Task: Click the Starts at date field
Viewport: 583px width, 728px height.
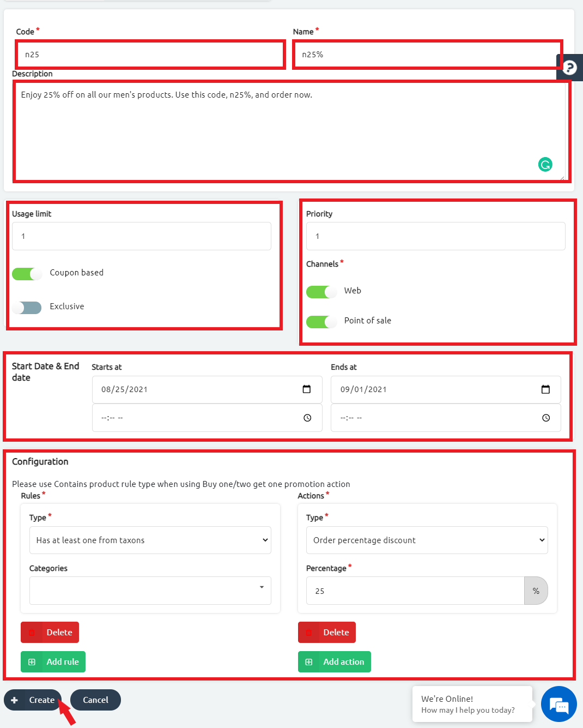Action: point(207,389)
